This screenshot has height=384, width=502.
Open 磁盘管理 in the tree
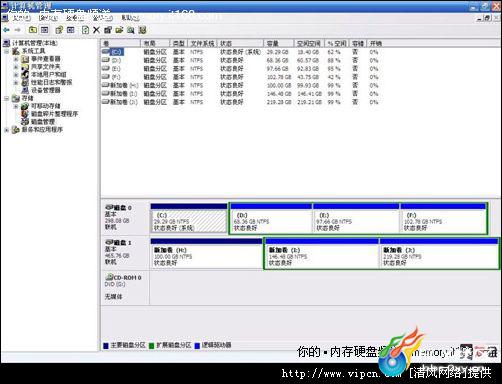coord(42,122)
